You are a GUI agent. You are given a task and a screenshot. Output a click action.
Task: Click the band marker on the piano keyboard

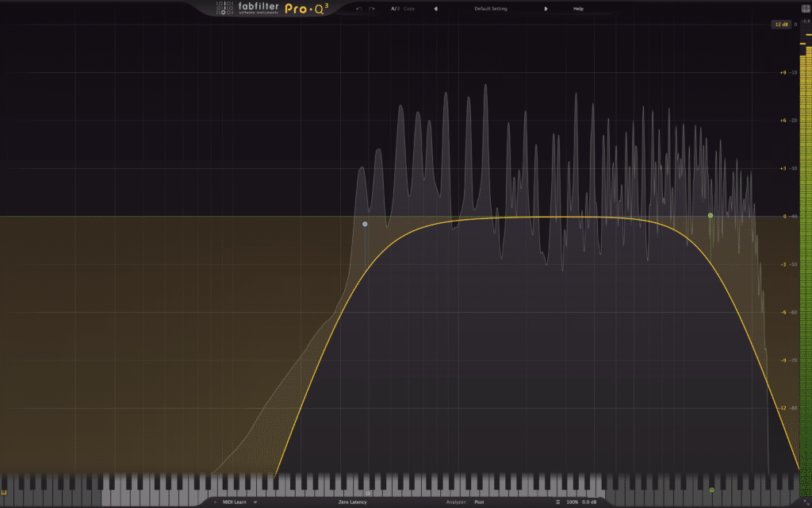click(x=368, y=494)
